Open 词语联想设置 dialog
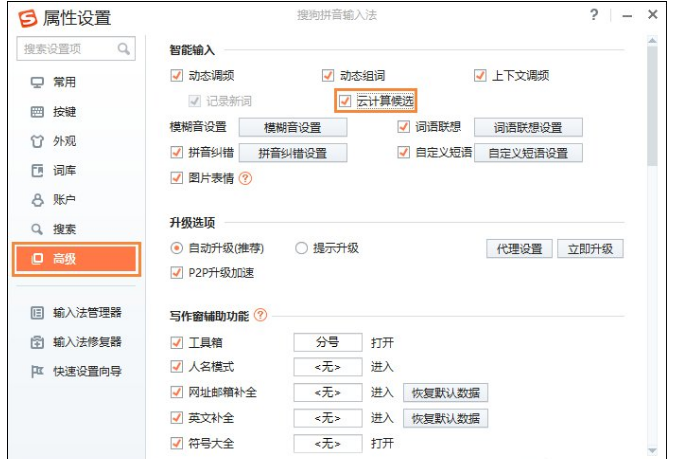 pyautogui.click(x=528, y=128)
